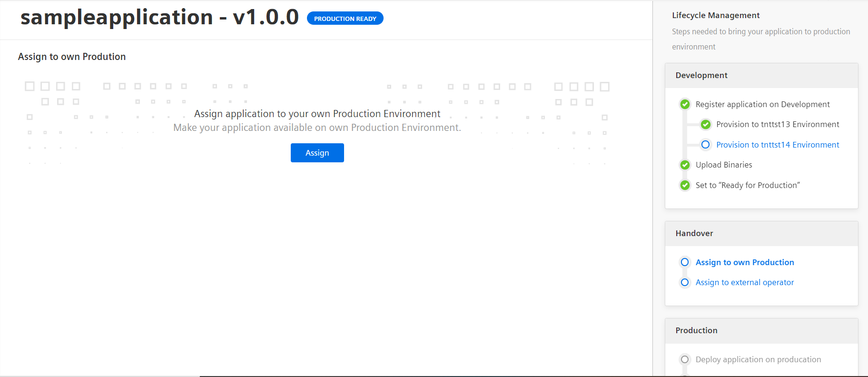This screenshot has width=868, height=377.
Task: Click the grey circle beside Deploy application on producation
Action: (x=685, y=359)
